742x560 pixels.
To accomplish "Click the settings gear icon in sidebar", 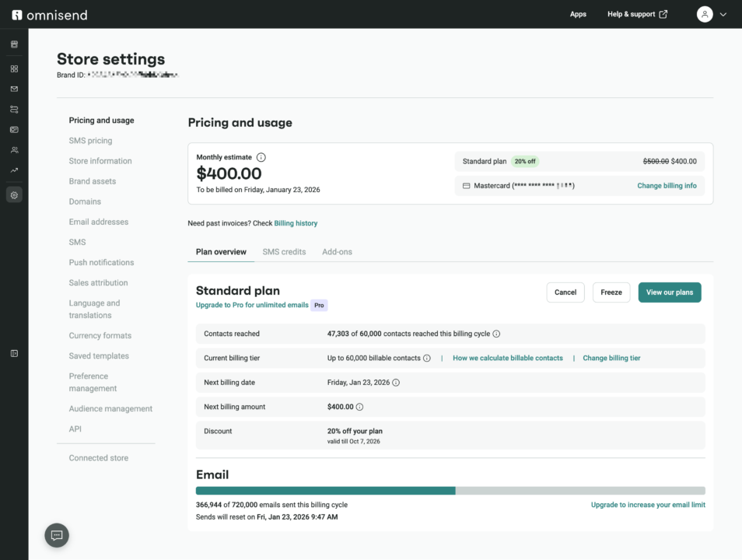I will [x=14, y=195].
